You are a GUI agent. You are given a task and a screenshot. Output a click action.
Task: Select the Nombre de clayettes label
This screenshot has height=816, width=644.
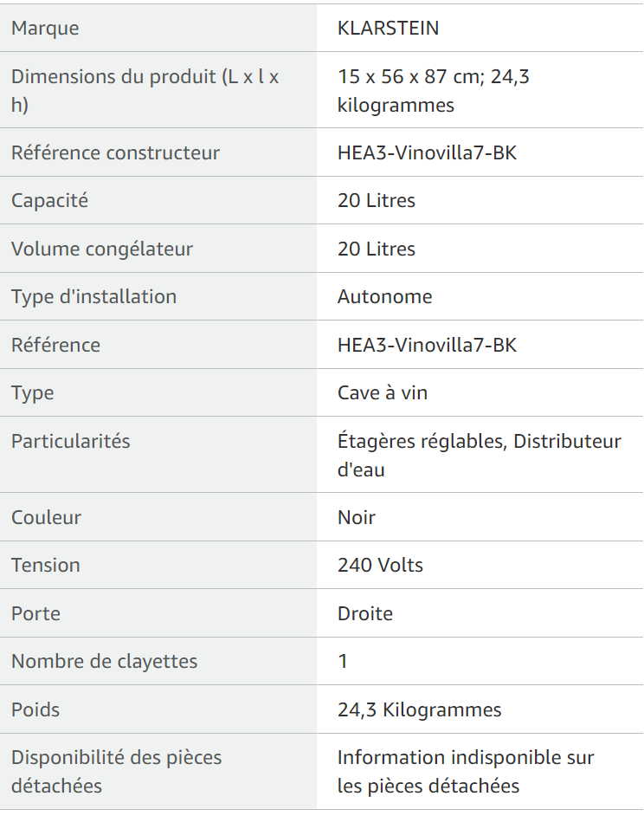(x=105, y=662)
